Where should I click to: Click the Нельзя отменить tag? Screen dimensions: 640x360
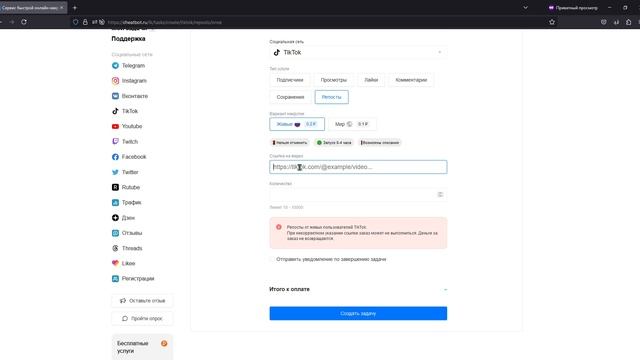pyautogui.click(x=290, y=142)
